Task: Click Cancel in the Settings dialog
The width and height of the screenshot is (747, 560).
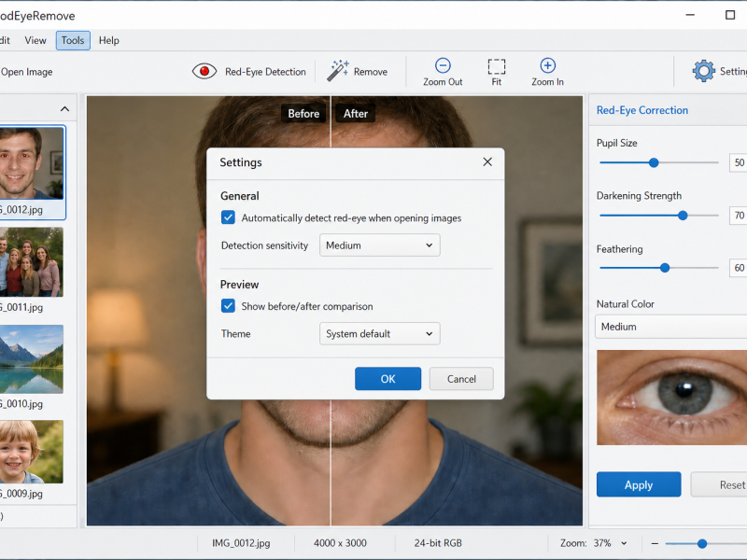Action: 461,379
